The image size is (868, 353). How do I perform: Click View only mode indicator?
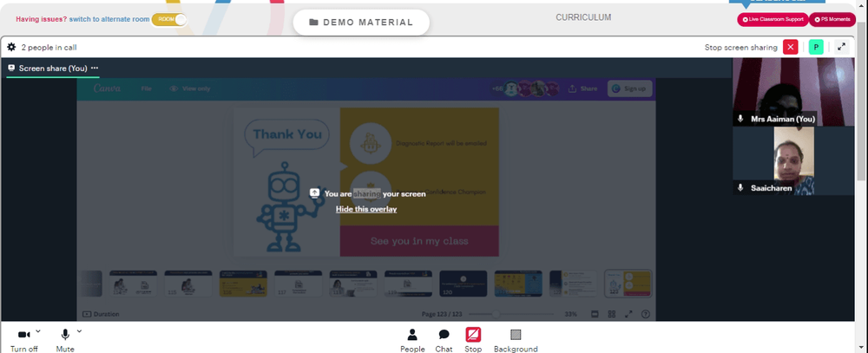coord(190,88)
